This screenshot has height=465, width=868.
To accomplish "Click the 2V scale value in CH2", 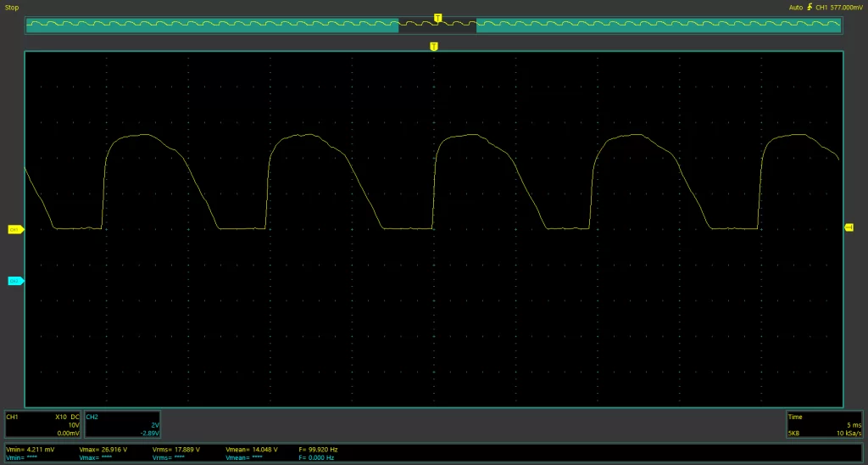I will 155,424.
